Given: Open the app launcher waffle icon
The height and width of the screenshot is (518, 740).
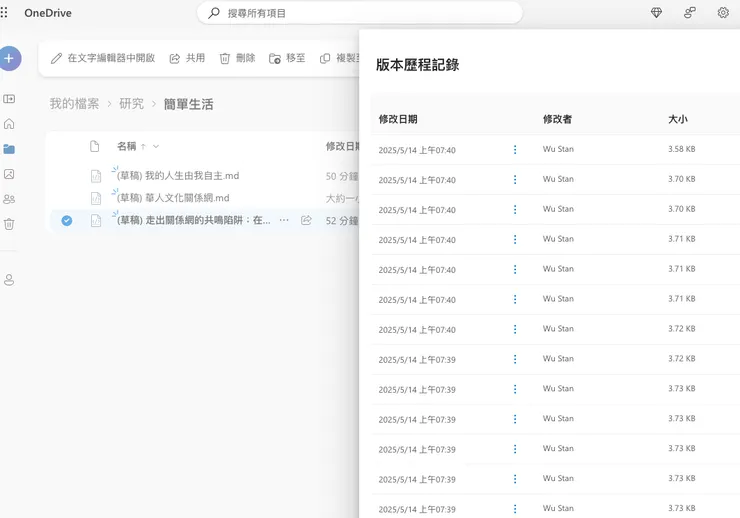Looking at the screenshot, I should click(x=4, y=13).
